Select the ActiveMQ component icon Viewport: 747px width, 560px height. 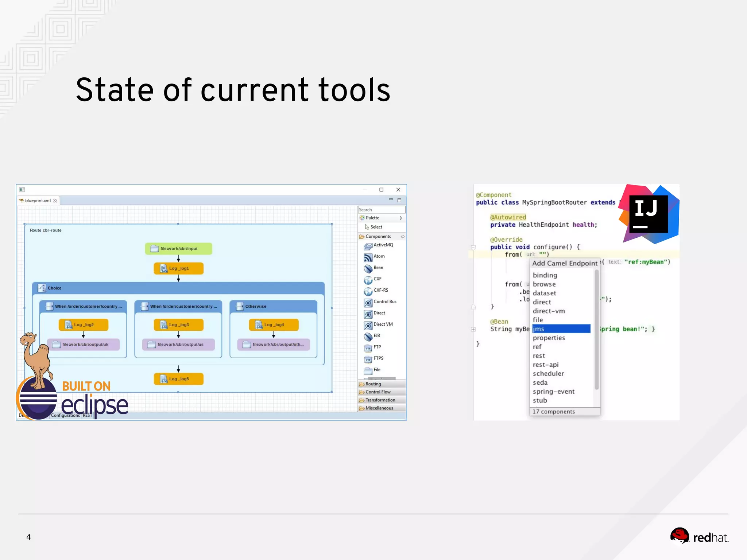click(368, 247)
